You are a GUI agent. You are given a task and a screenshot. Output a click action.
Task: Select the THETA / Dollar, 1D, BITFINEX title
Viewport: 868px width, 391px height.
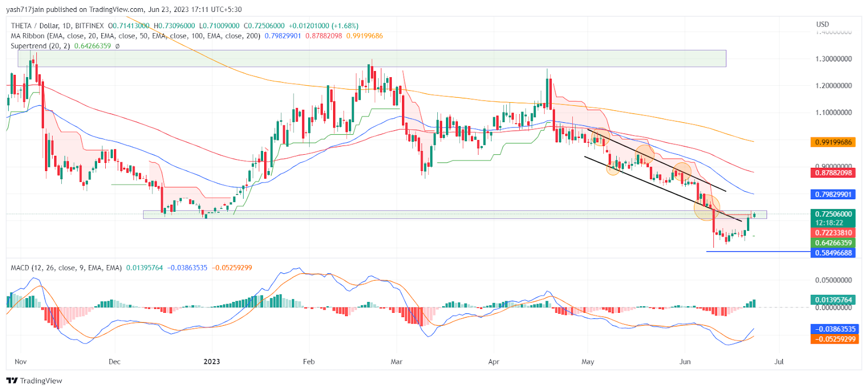click(58, 26)
